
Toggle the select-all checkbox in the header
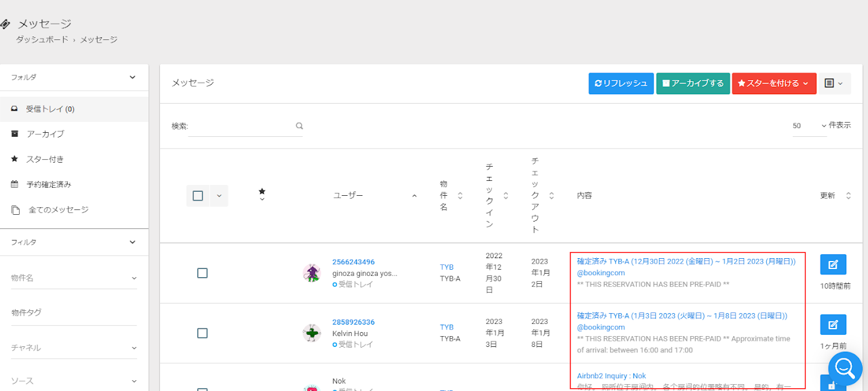tap(198, 196)
